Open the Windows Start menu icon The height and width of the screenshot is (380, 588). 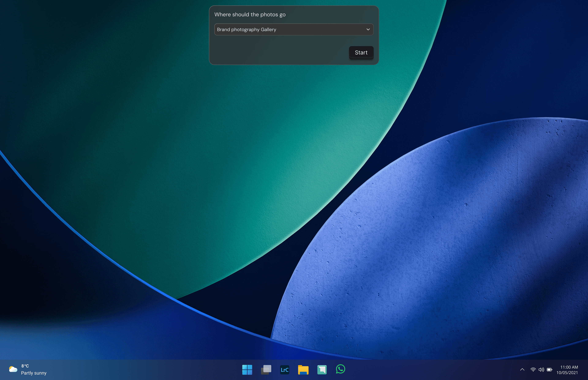[247, 370]
